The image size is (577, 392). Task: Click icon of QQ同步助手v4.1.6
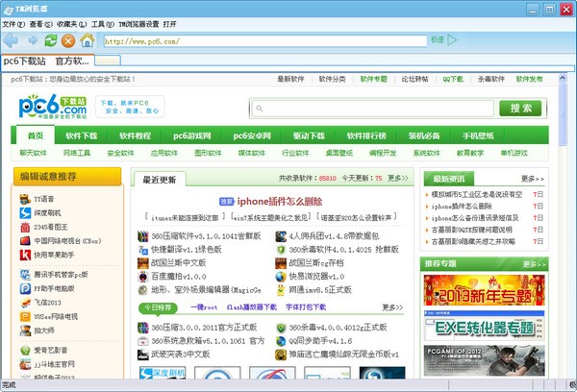point(281,341)
